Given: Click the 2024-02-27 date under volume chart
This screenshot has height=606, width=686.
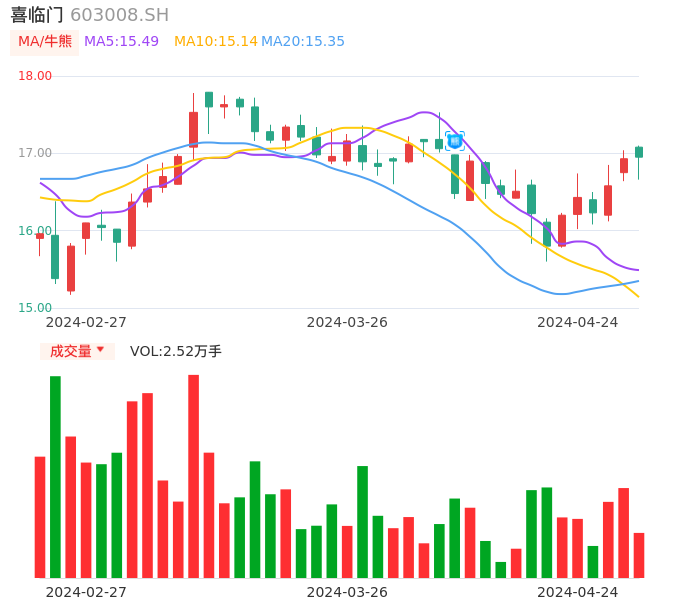Looking at the screenshot, I should (86, 592).
